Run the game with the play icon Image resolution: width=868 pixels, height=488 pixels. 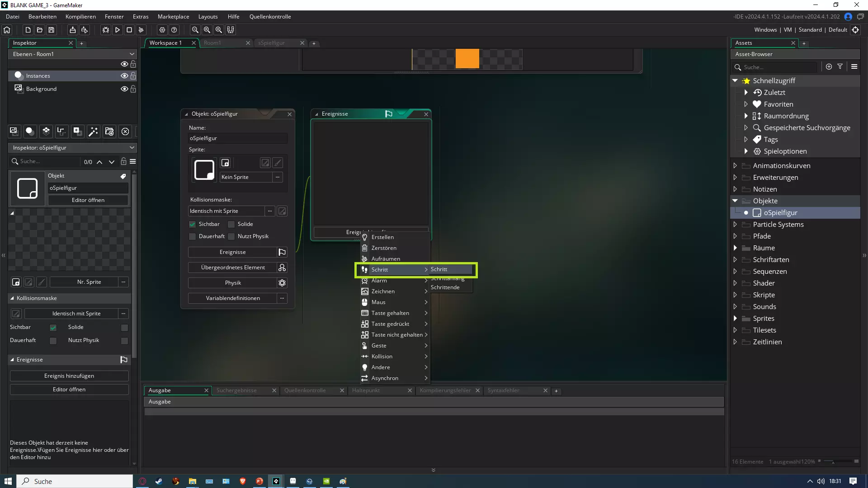[x=117, y=30]
